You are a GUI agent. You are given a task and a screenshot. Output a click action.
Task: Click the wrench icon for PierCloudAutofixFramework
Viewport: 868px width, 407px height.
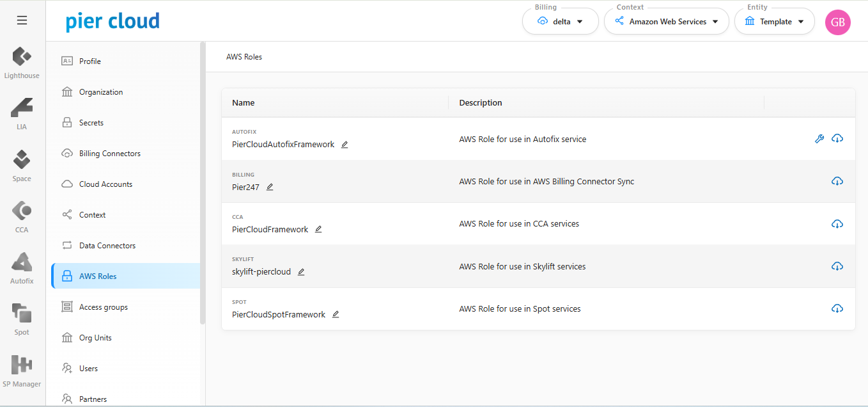point(819,139)
